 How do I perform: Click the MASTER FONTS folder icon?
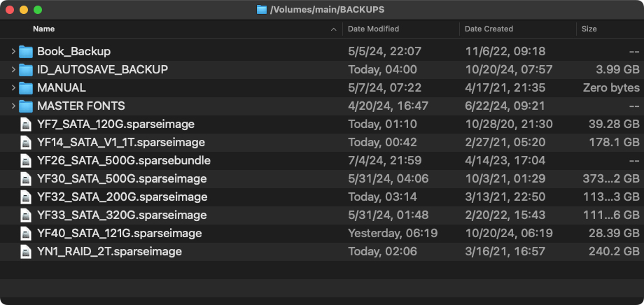point(26,106)
